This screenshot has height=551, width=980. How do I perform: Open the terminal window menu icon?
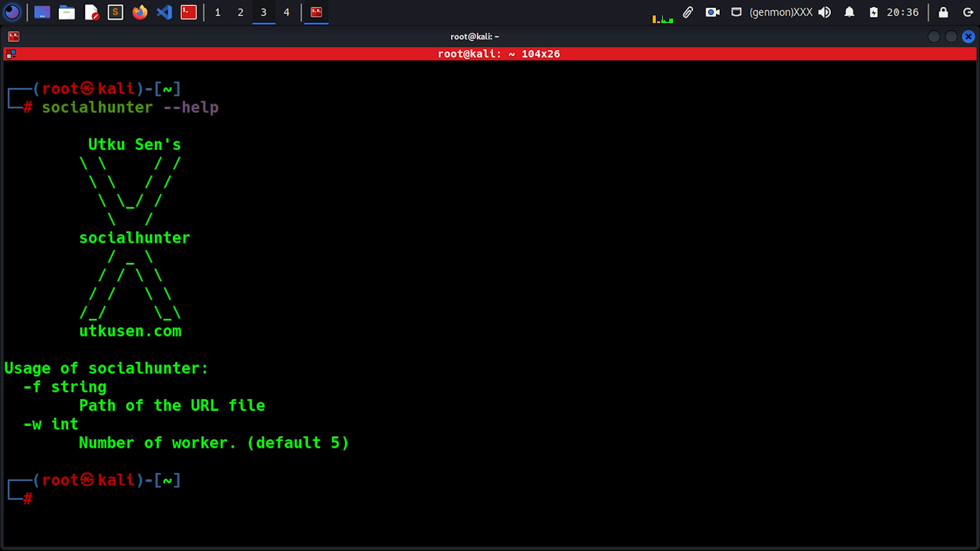coord(14,36)
